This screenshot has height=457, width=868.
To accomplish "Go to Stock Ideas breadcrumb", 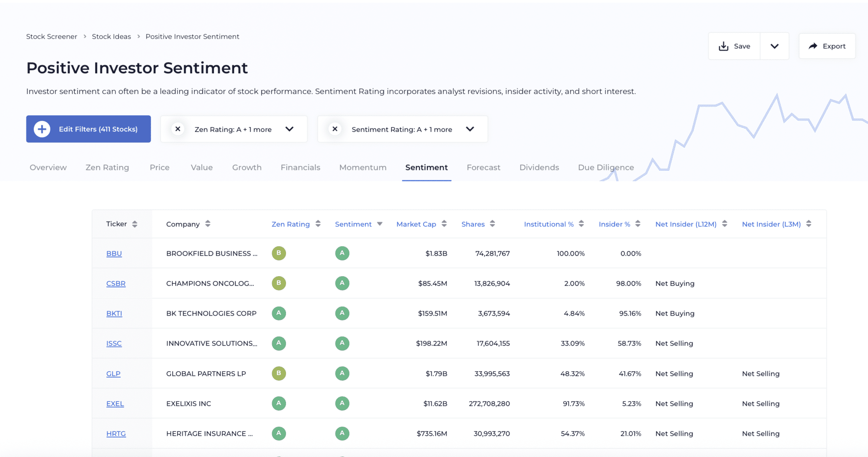I will pyautogui.click(x=111, y=36).
